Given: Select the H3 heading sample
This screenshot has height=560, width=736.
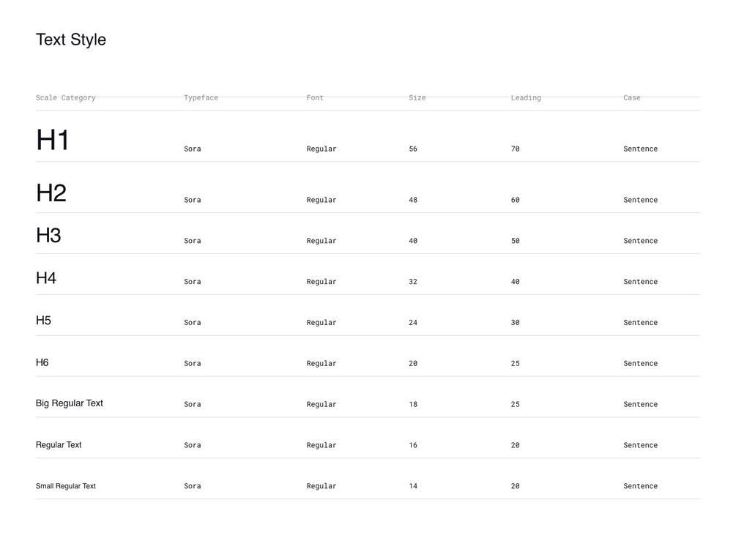Looking at the screenshot, I should click(48, 235).
